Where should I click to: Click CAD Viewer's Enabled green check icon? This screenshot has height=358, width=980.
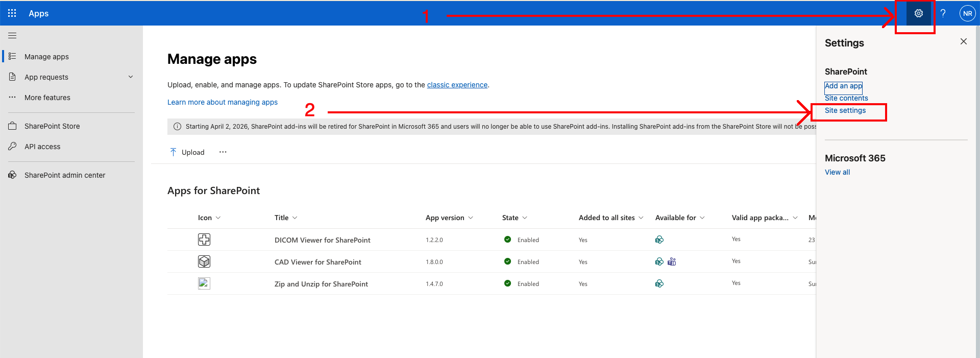click(507, 261)
